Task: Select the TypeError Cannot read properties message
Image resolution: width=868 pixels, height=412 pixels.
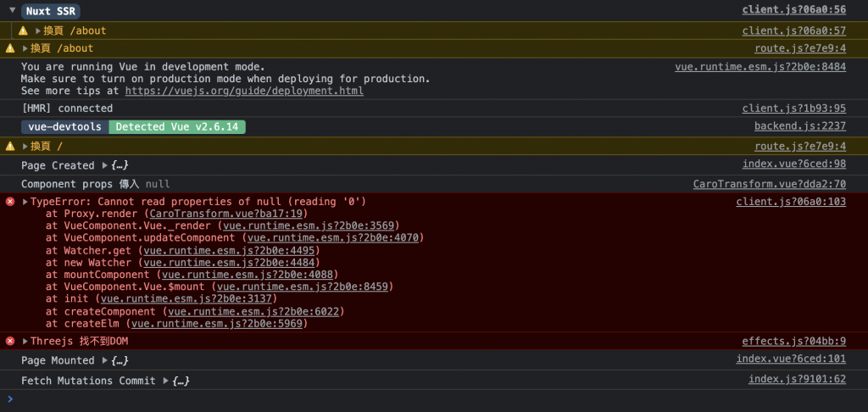Action: [198, 202]
